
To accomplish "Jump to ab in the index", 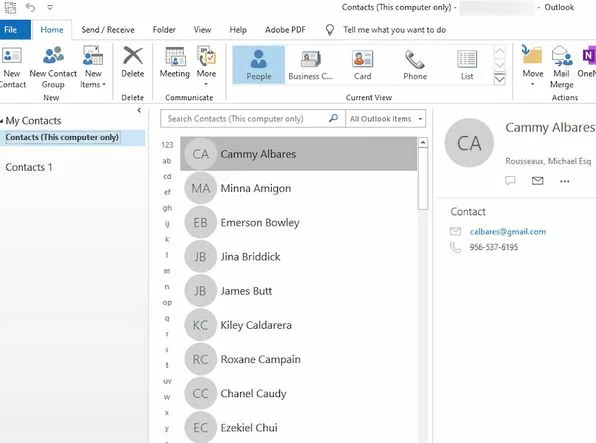I will coord(167,161).
